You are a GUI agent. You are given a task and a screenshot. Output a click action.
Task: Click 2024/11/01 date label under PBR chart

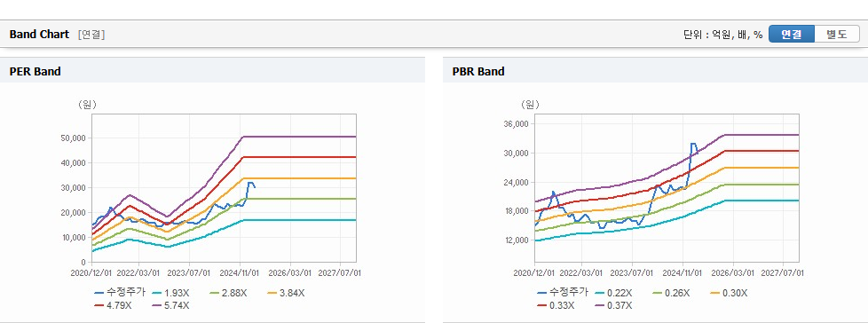[683, 272]
